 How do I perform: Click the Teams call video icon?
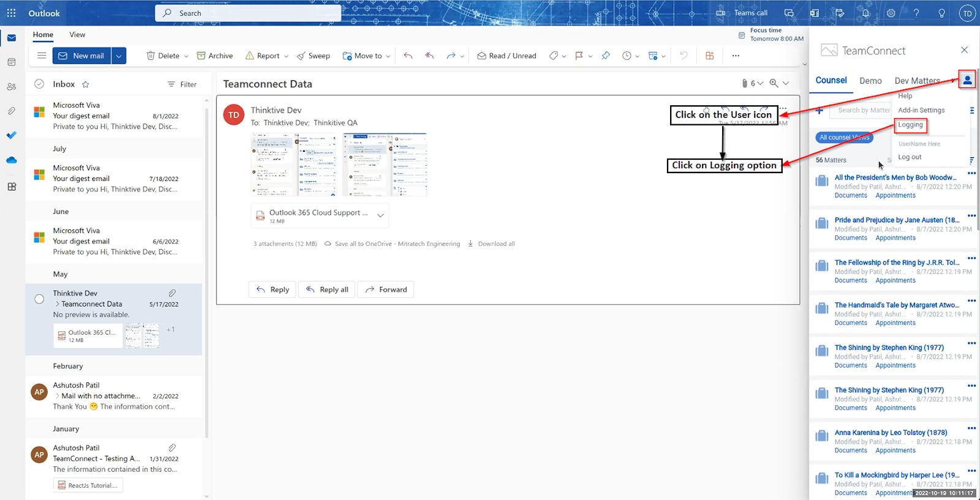pyautogui.click(x=721, y=13)
